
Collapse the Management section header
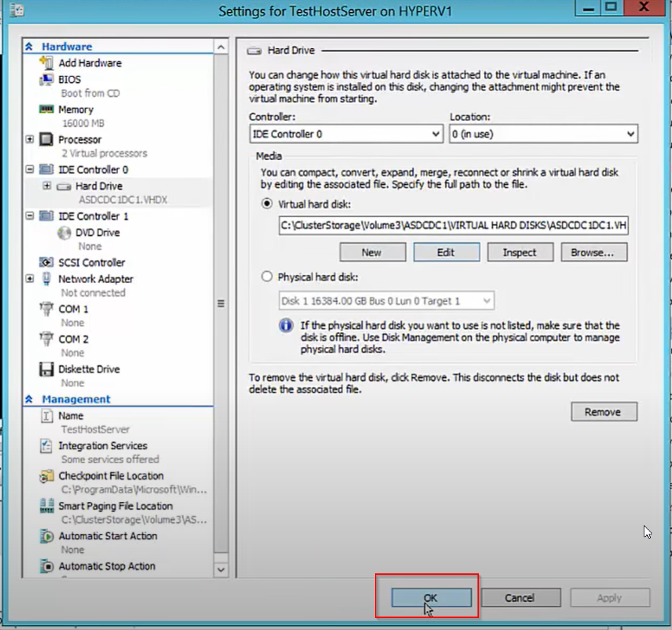click(29, 399)
